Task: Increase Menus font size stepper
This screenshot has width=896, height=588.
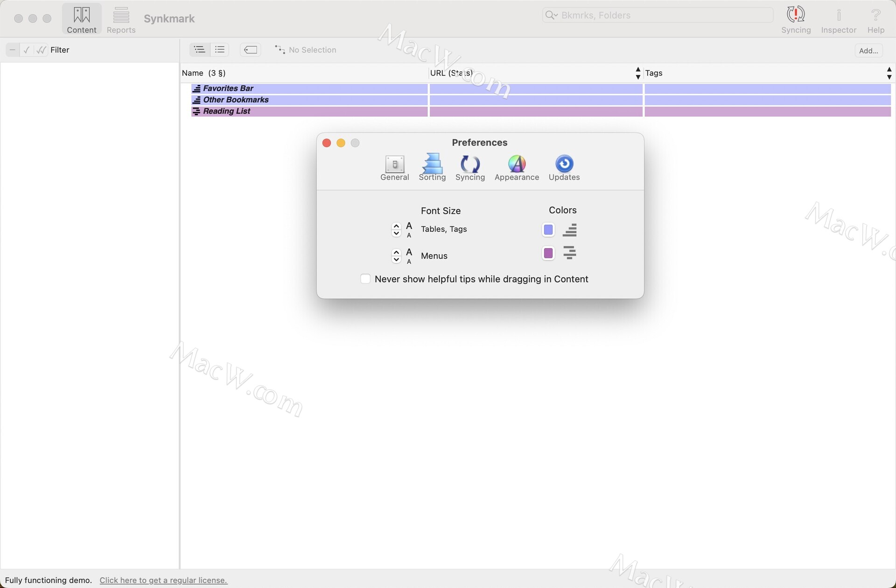Action: pyautogui.click(x=396, y=252)
